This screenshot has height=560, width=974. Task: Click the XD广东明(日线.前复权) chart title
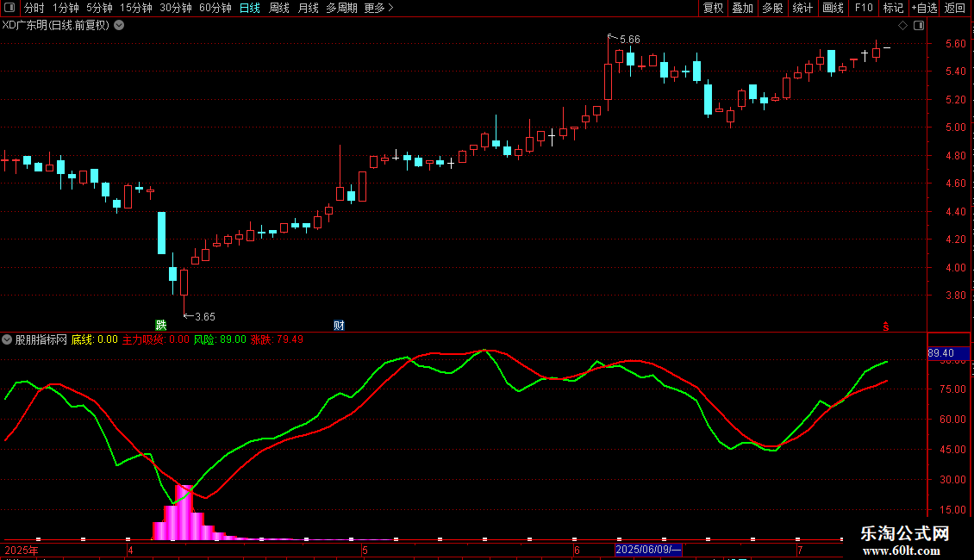tap(56, 26)
